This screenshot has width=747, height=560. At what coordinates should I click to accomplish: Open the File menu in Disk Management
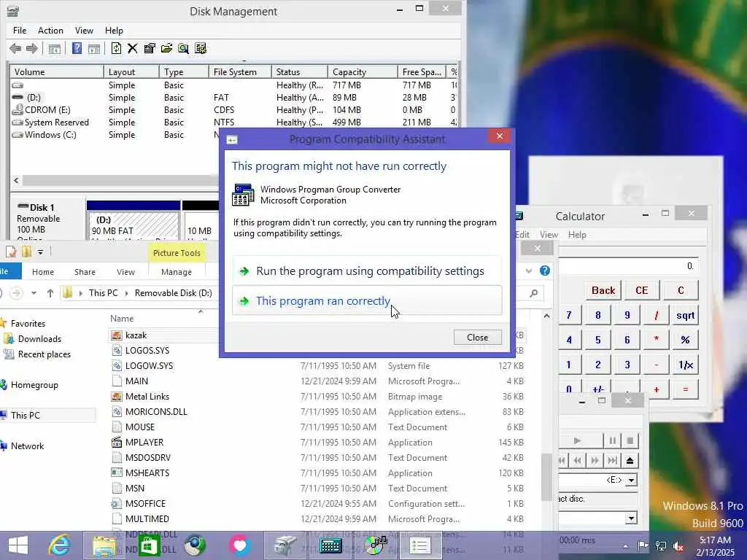(x=20, y=31)
